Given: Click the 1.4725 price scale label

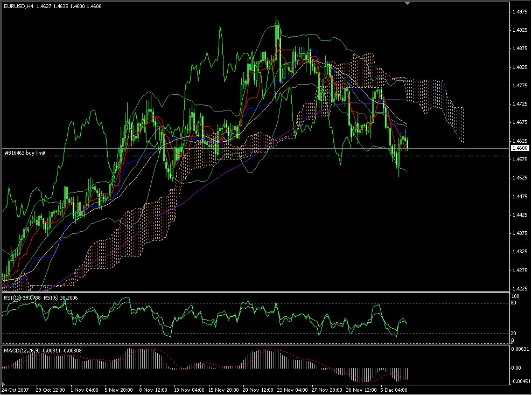Looking at the screenshot, I should pos(520,103).
